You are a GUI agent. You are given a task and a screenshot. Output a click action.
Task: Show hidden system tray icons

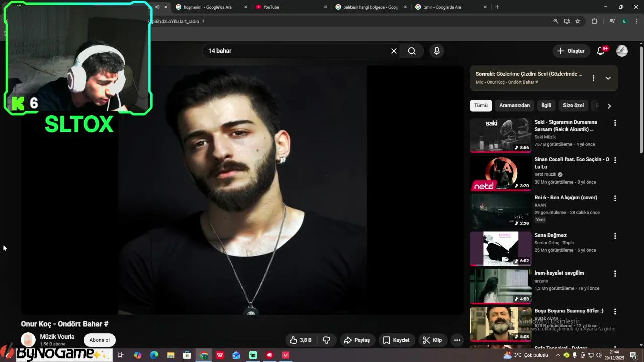(558, 355)
